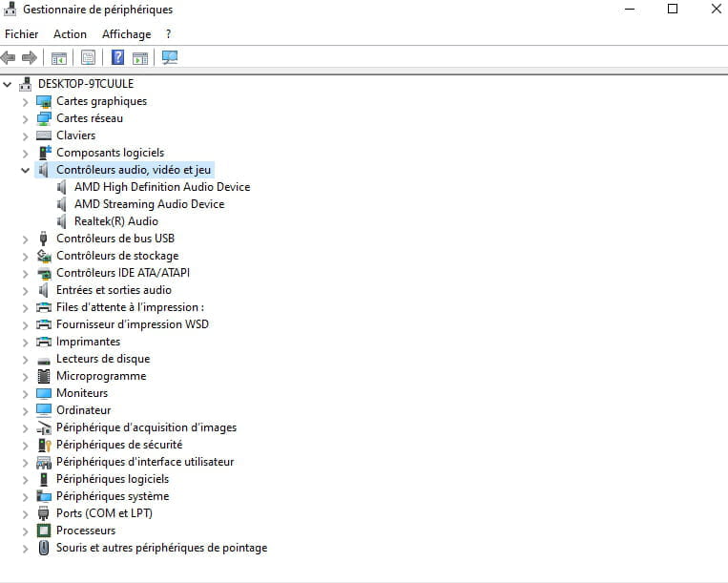
Task: Select the Périphériques système label
Action: point(113,496)
